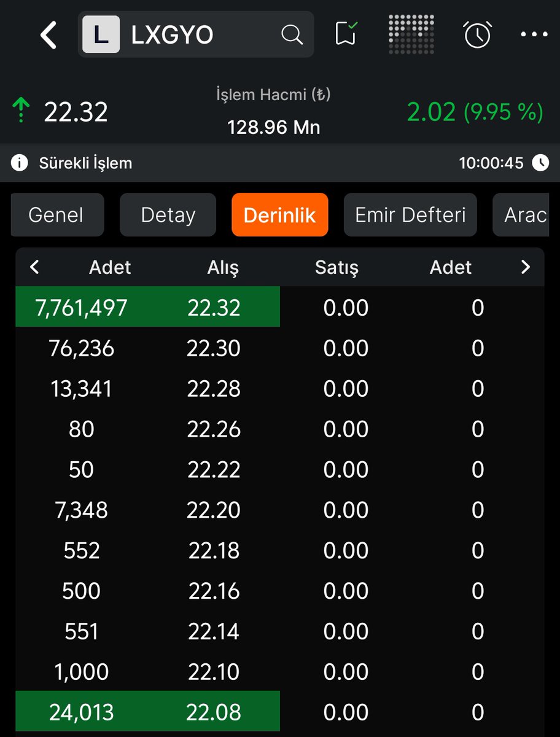Image resolution: width=560 pixels, height=737 pixels.
Task: Select the 22.20 bid price
Action: coord(214,510)
